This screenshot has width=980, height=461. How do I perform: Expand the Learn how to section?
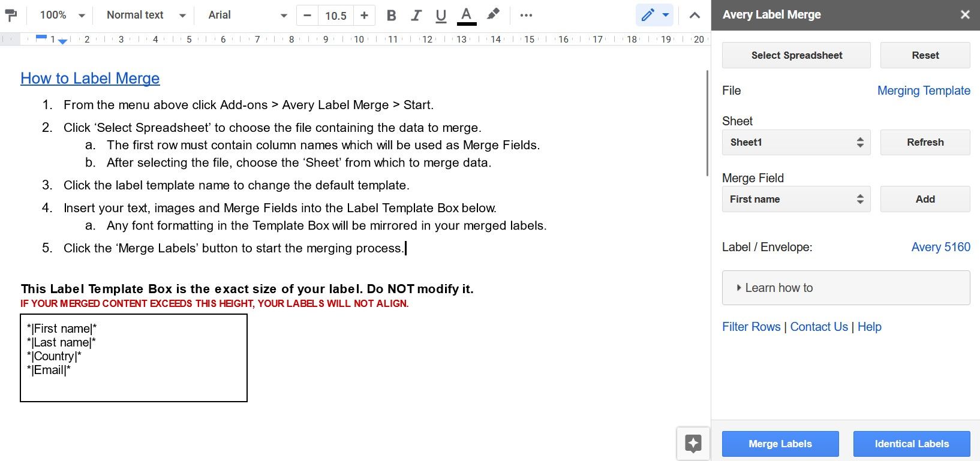[846, 288]
